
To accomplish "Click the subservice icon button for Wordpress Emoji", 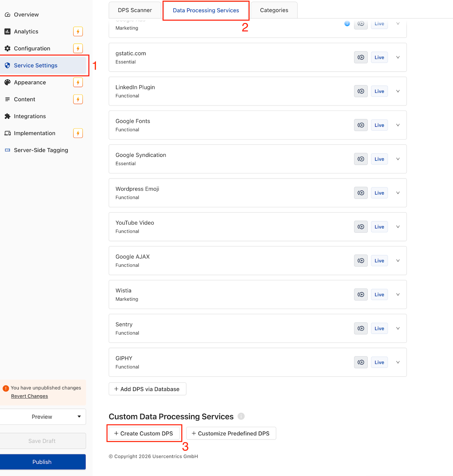I will tap(361, 193).
